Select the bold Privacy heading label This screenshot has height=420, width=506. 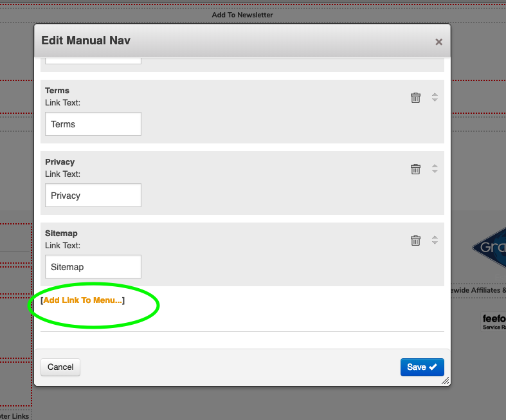pos(60,161)
